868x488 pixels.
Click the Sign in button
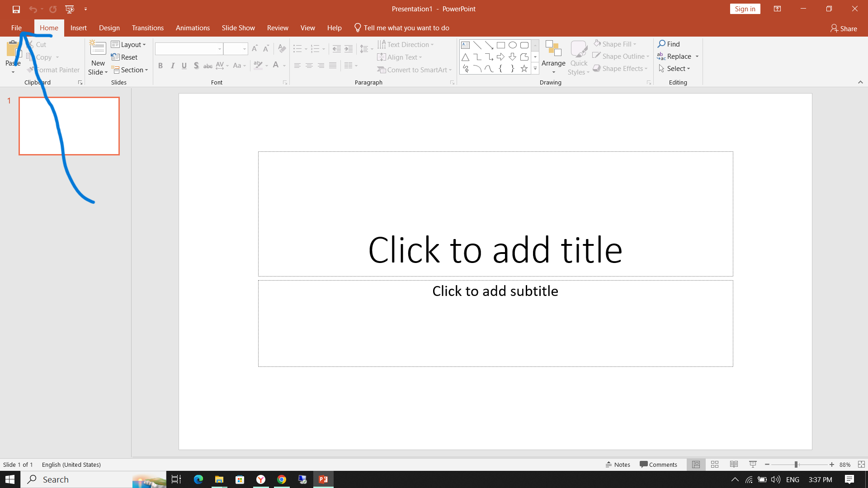click(745, 9)
